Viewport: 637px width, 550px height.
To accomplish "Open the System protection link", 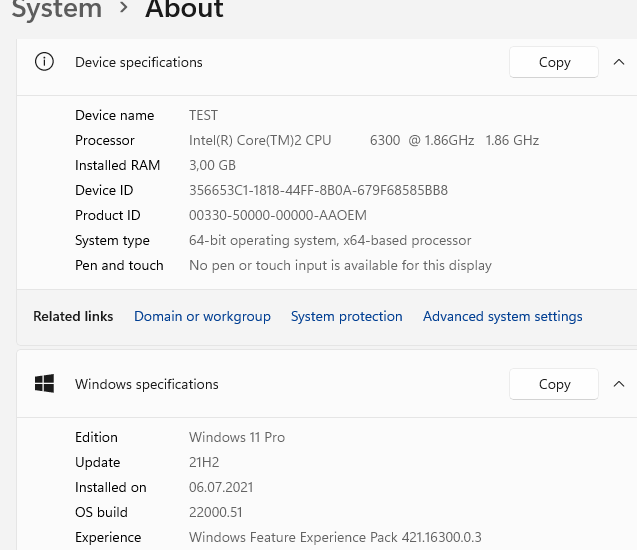I will pos(347,316).
